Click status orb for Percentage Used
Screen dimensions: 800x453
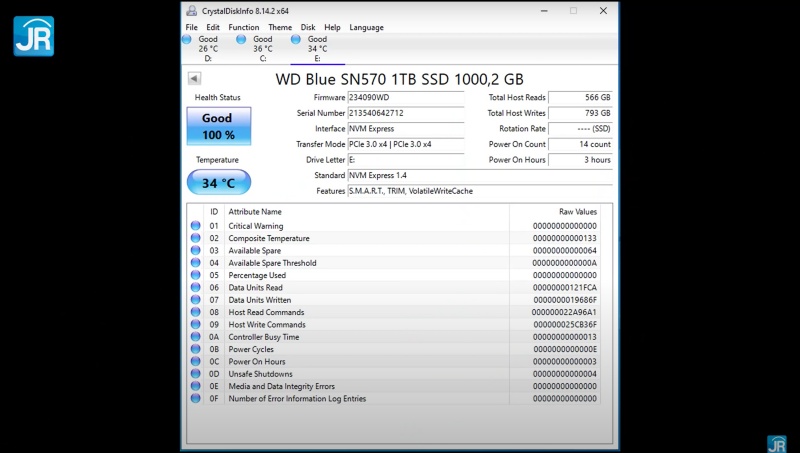195,275
